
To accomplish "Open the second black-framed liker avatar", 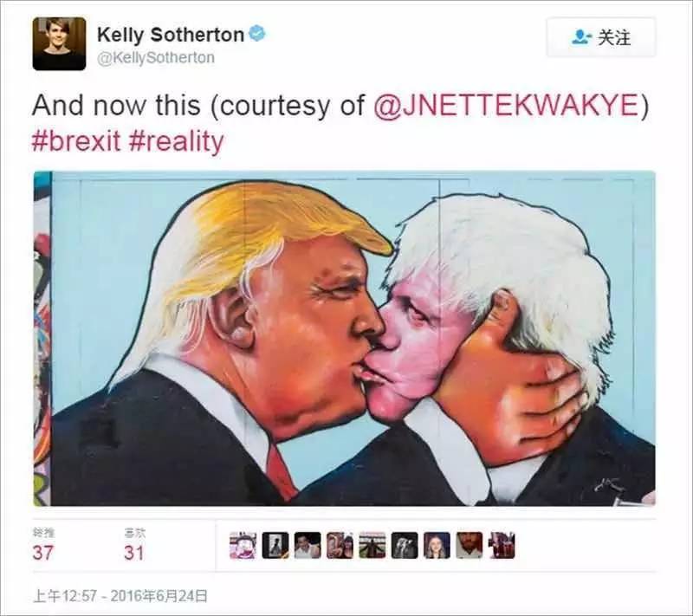I will (275, 545).
